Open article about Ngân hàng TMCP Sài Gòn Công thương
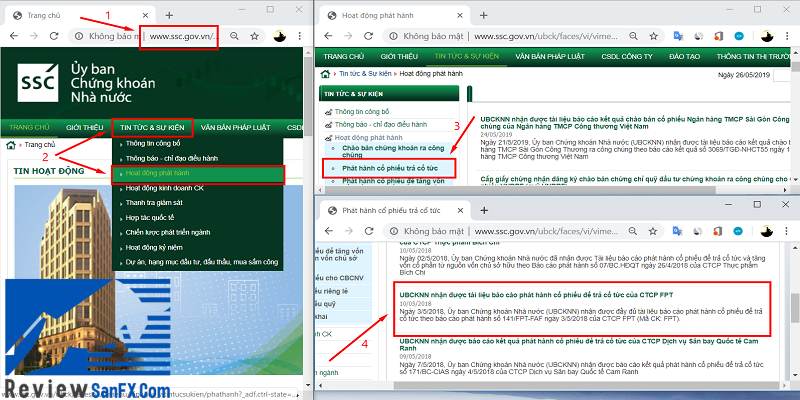The width and height of the screenshot is (800, 400). (635, 122)
